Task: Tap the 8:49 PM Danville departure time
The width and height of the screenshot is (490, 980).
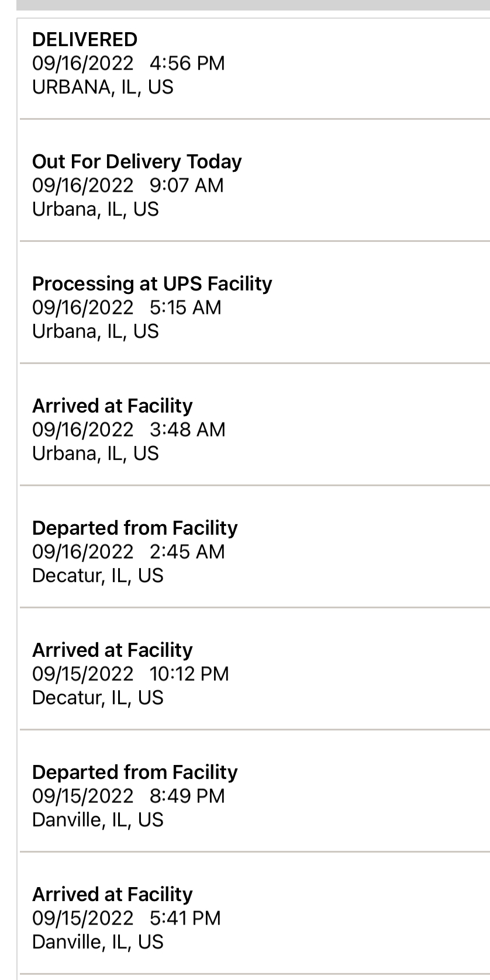Action: point(187,796)
